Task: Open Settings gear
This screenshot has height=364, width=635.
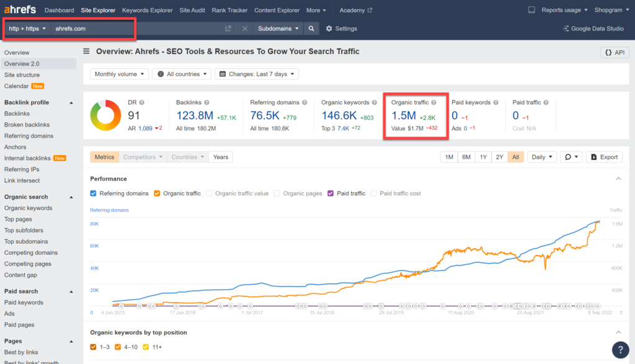Action: pyautogui.click(x=342, y=29)
